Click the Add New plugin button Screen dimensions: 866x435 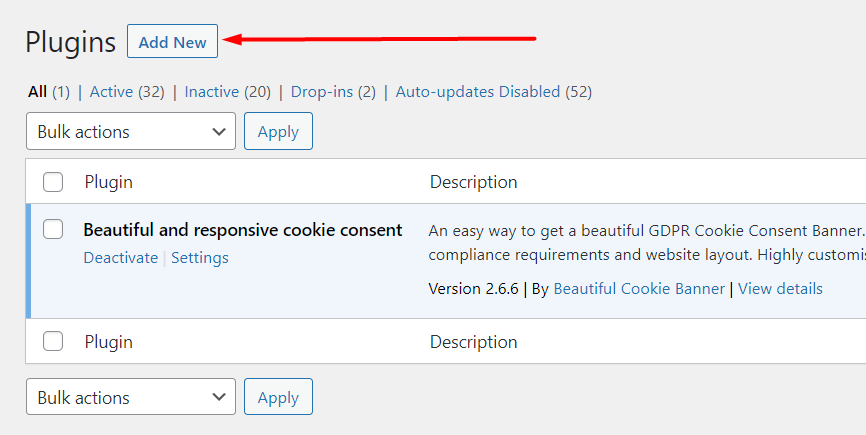172,41
